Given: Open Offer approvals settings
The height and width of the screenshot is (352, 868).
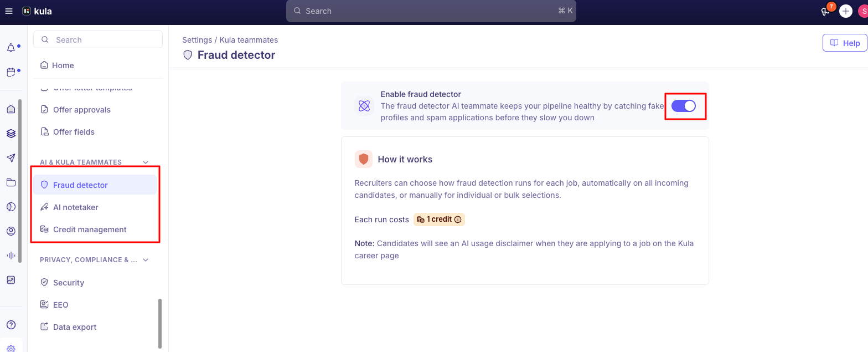Looking at the screenshot, I should [95, 110].
